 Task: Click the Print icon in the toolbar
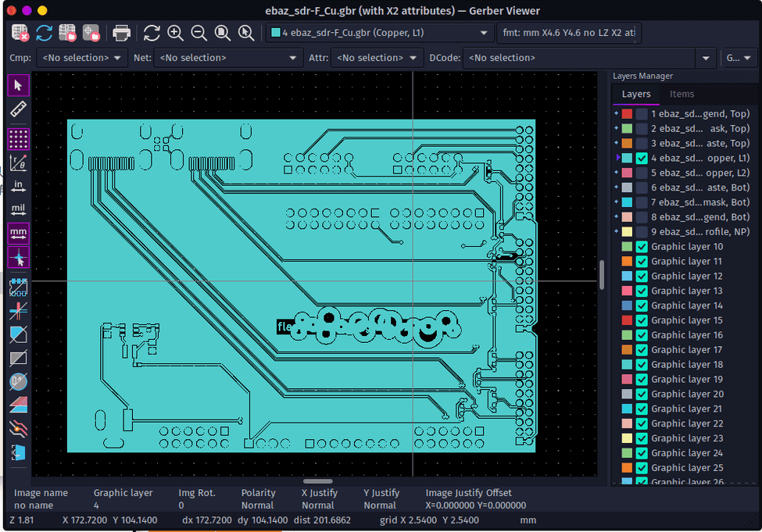pyautogui.click(x=121, y=33)
